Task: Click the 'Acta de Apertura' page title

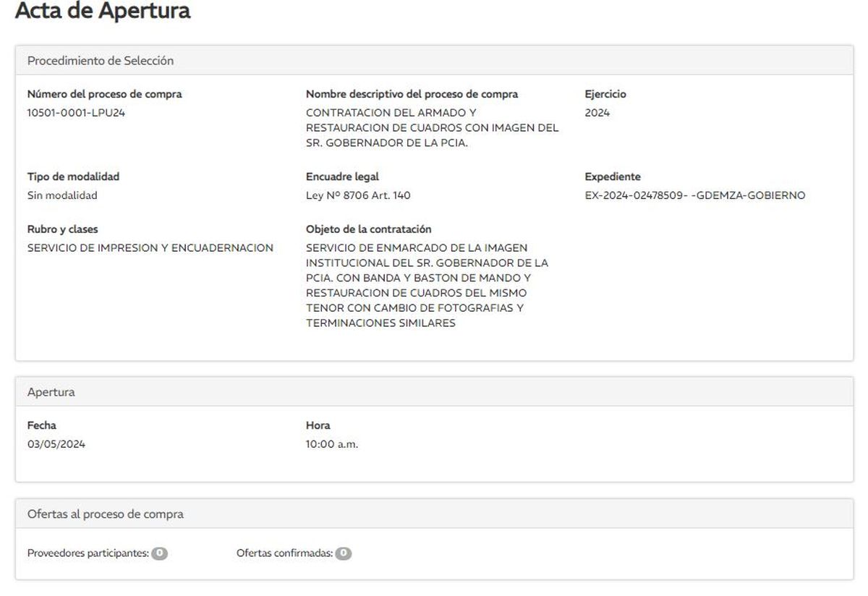Action: (x=103, y=12)
